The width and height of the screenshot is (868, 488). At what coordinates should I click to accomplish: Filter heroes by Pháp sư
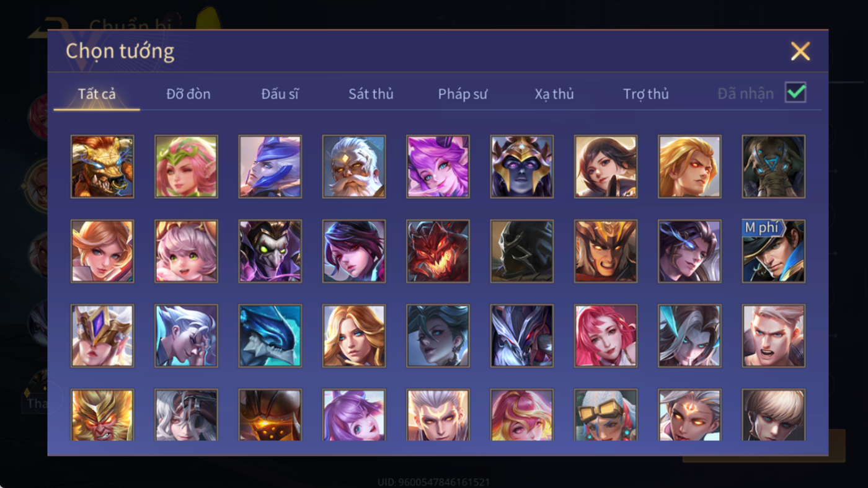[463, 94]
